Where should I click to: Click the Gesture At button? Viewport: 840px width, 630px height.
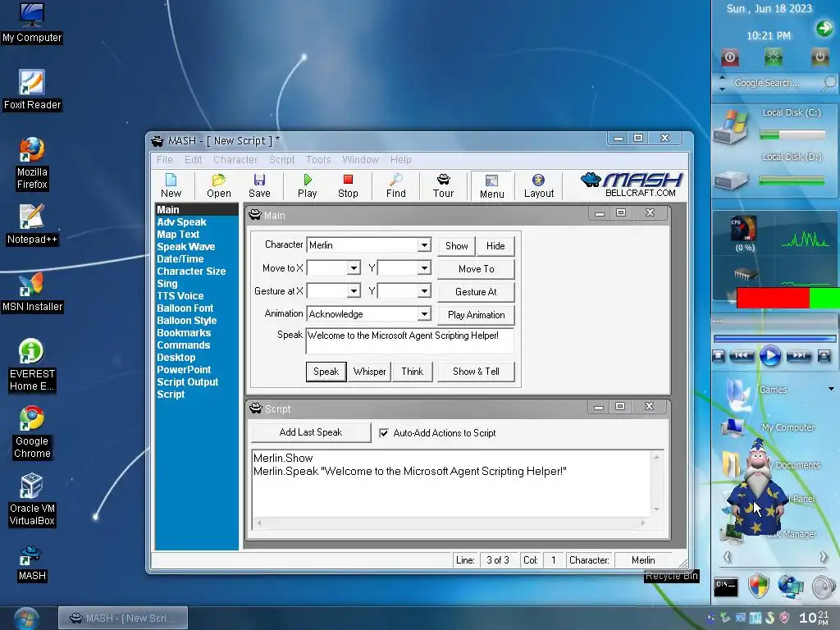pos(477,292)
